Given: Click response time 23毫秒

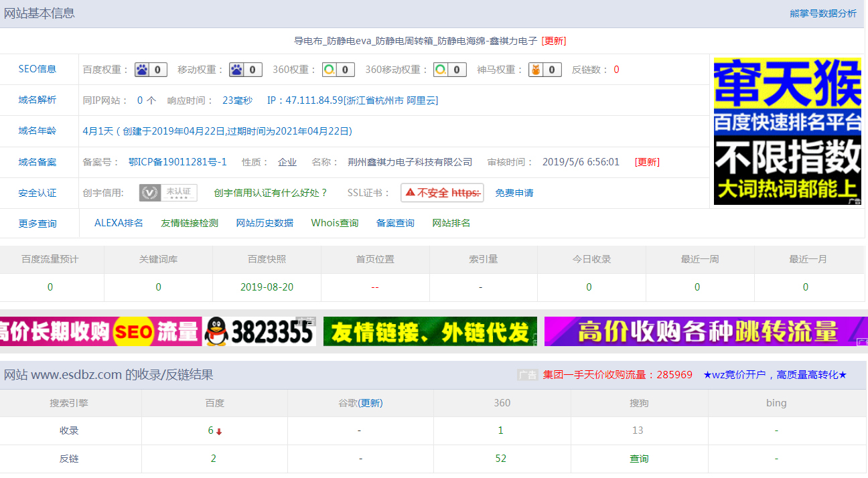Looking at the screenshot, I should click(x=238, y=100).
